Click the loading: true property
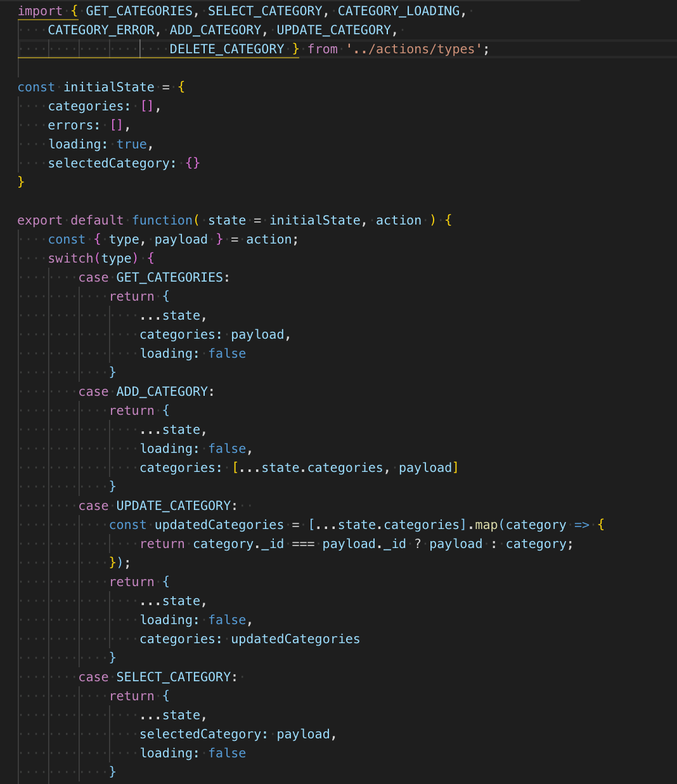The height and width of the screenshot is (784, 677). [x=98, y=144]
